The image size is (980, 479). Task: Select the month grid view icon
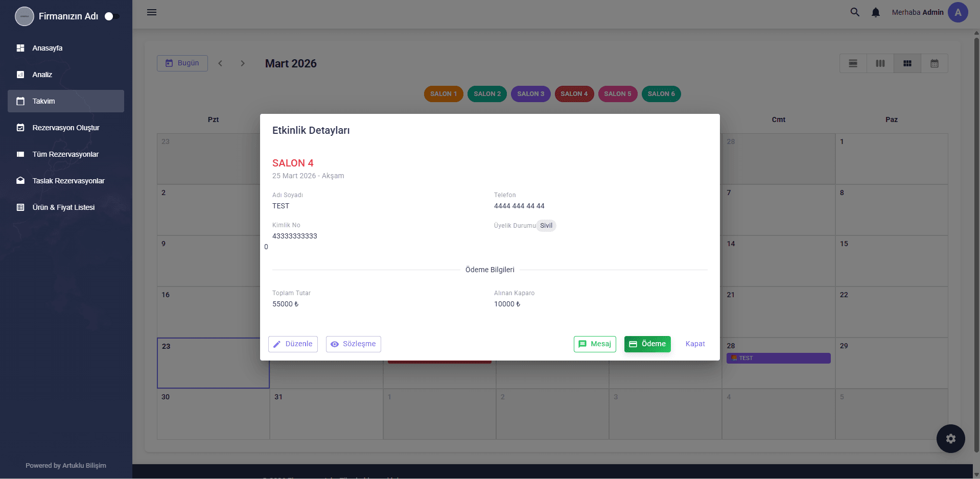907,63
